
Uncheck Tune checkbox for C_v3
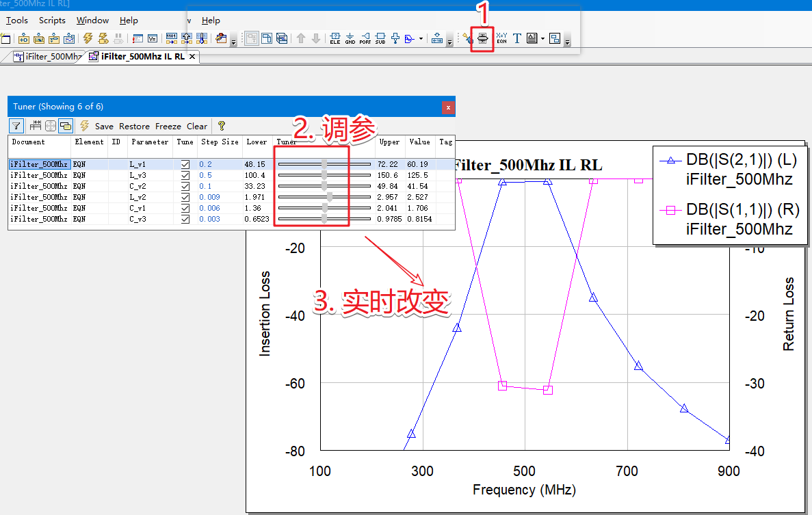tap(185, 219)
